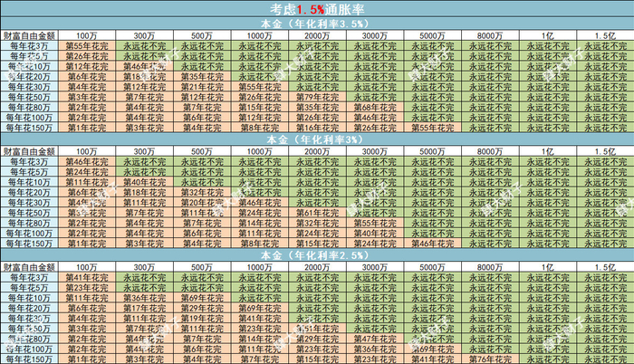Image resolution: width=634 pixels, height=364 pixels.
Task: Select 第7年花完 in 2.5% table's 每年花150万 row
Action: click(260, 359)
